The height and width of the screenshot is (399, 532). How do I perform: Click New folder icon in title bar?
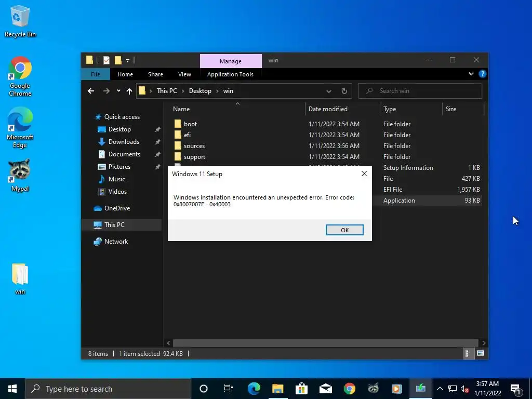point(118,60)
